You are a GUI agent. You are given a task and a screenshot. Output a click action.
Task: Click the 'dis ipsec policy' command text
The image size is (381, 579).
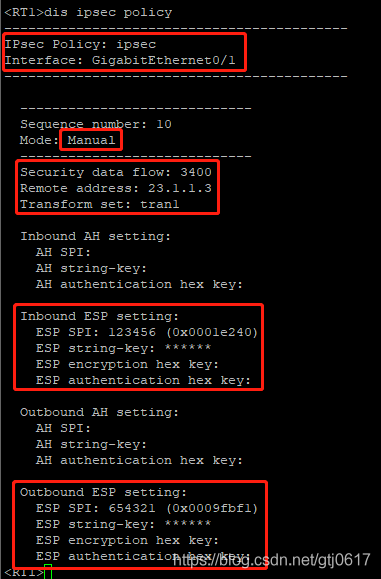(x=108, y=13)
